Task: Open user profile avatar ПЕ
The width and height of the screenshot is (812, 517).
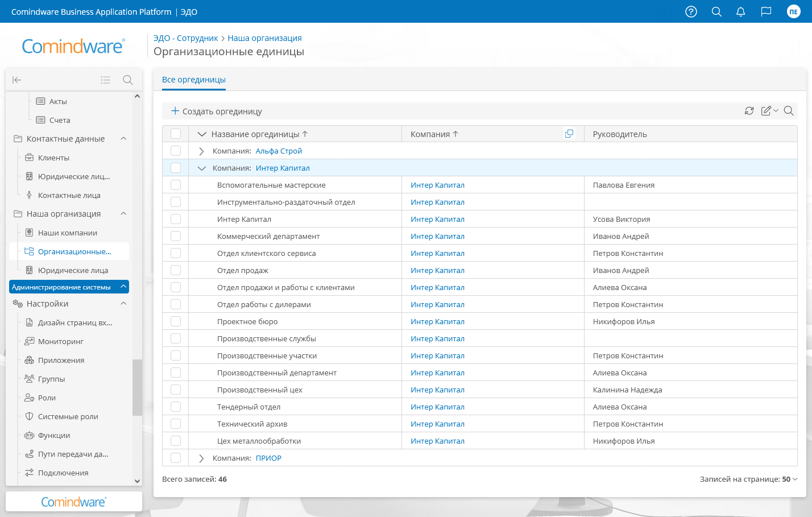Action: 793,11
